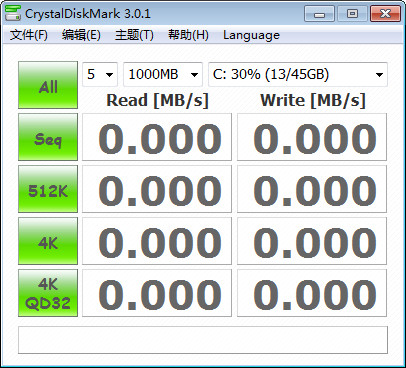Expand the C: 30% (13/45GB) drive dropdown
Screen dimensions: 406x368
298,74
